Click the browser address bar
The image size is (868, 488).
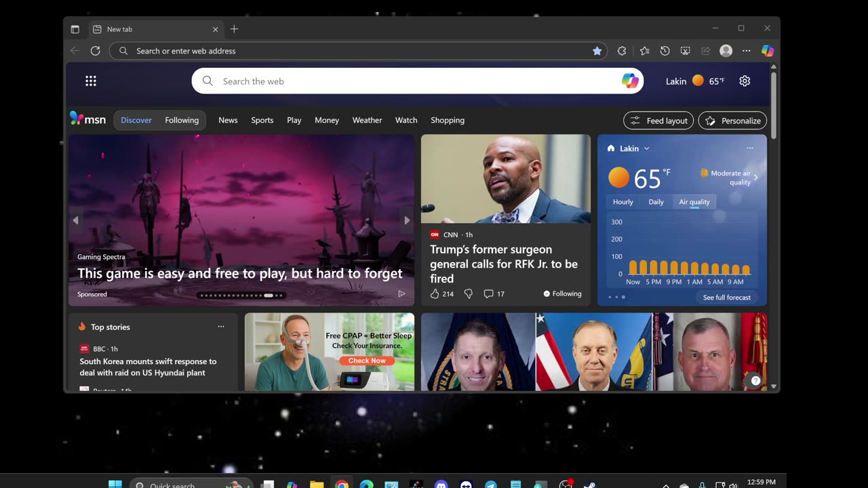click(x=359, y=51)
